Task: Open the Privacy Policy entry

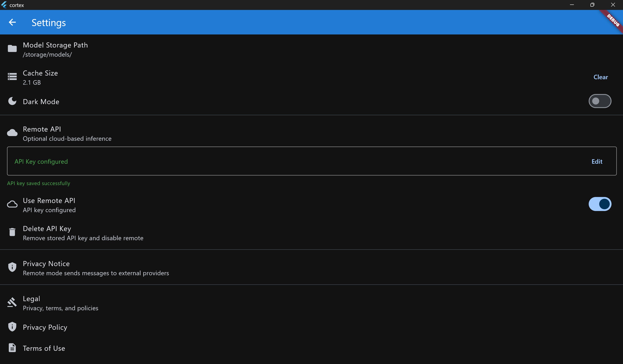Action: tap(45, 327)
